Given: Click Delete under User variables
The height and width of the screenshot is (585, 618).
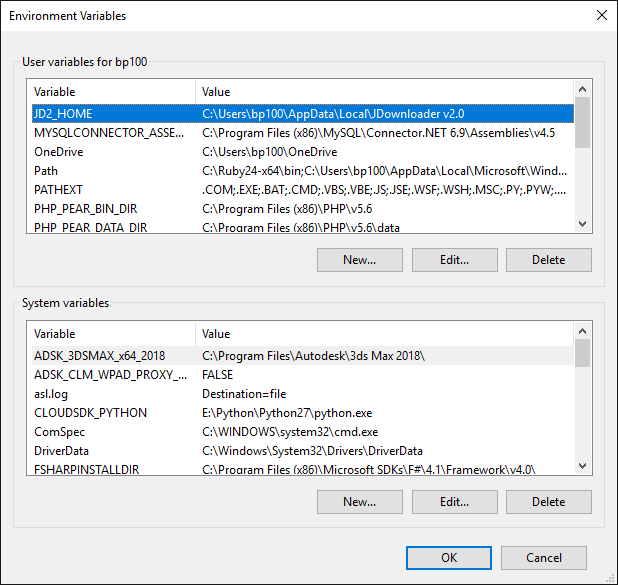Looking at the screenshot, I should (548, 259).
